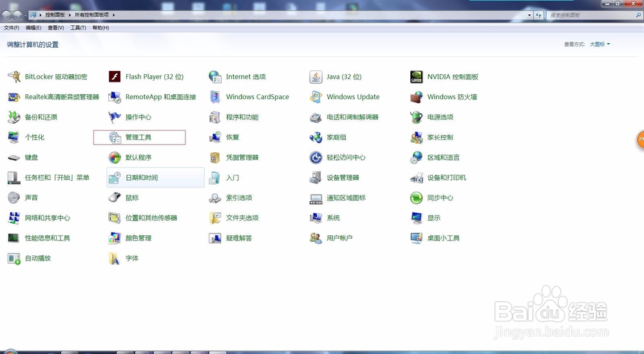The height and width of the screenshot is (354, 644).
Task: Open the Internet 选项 globe icon
Action: coord(215,77)
